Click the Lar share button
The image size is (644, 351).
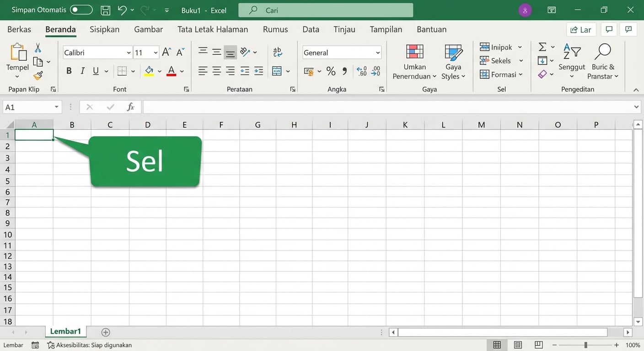(581, 29)
